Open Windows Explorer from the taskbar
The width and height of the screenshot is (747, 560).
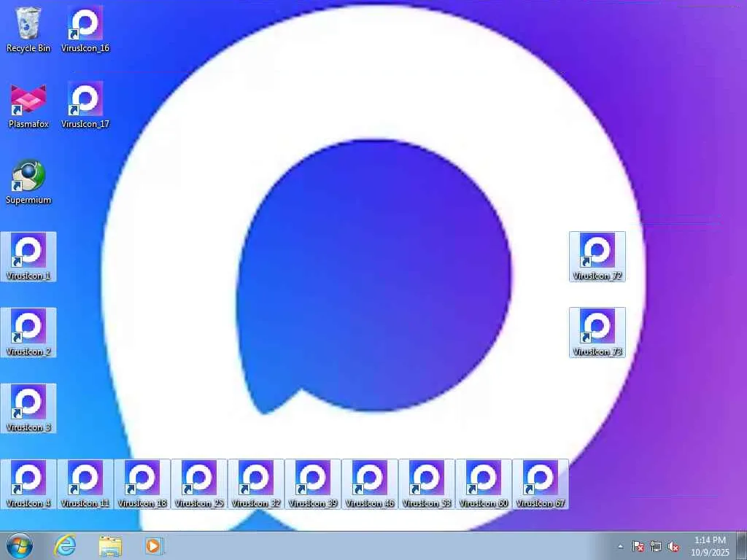(110, 545)
